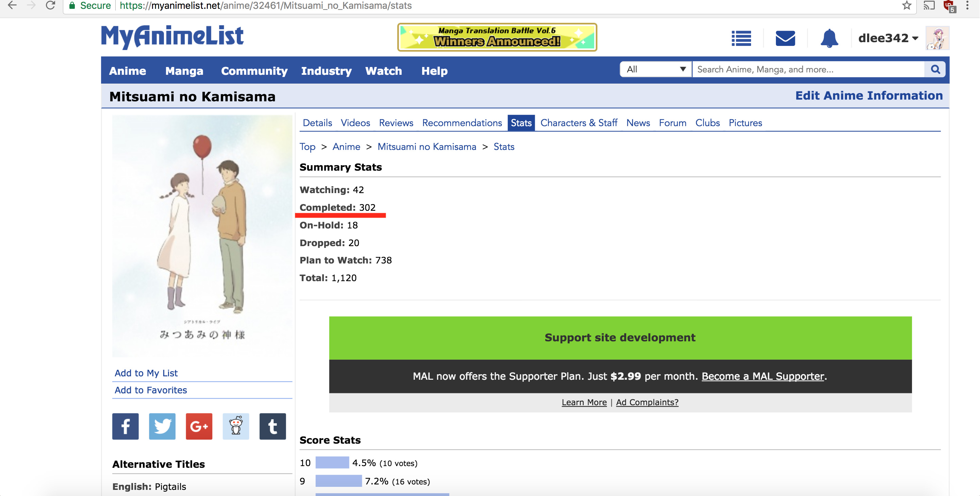Click the user profile avatar

[937, 38]
